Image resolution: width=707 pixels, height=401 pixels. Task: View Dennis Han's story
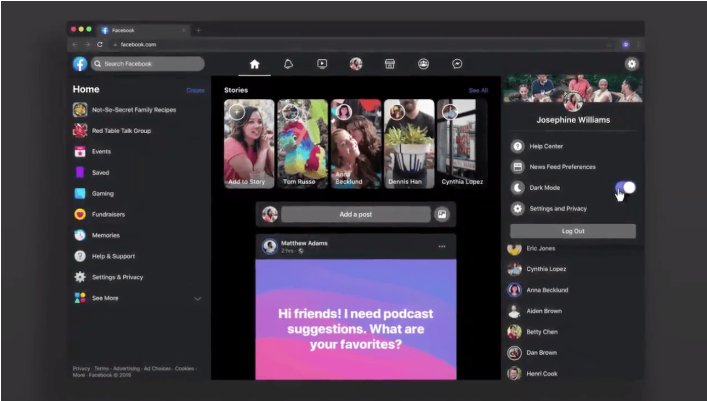tap(409, 143)
